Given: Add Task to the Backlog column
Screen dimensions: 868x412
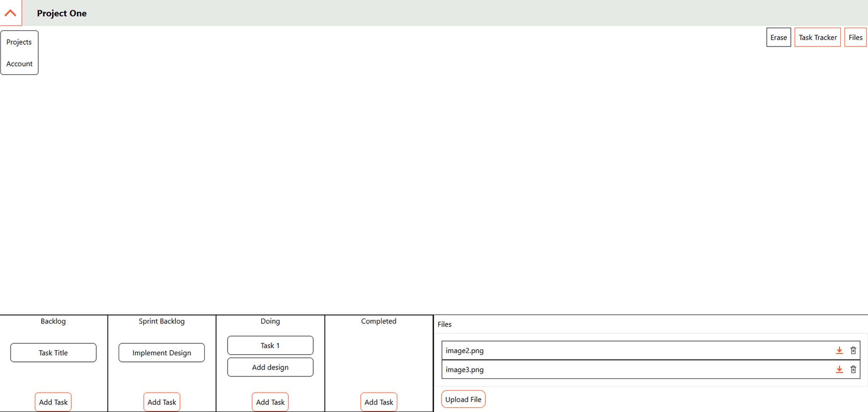Looking at the screenshot, I should click(53, 402).
